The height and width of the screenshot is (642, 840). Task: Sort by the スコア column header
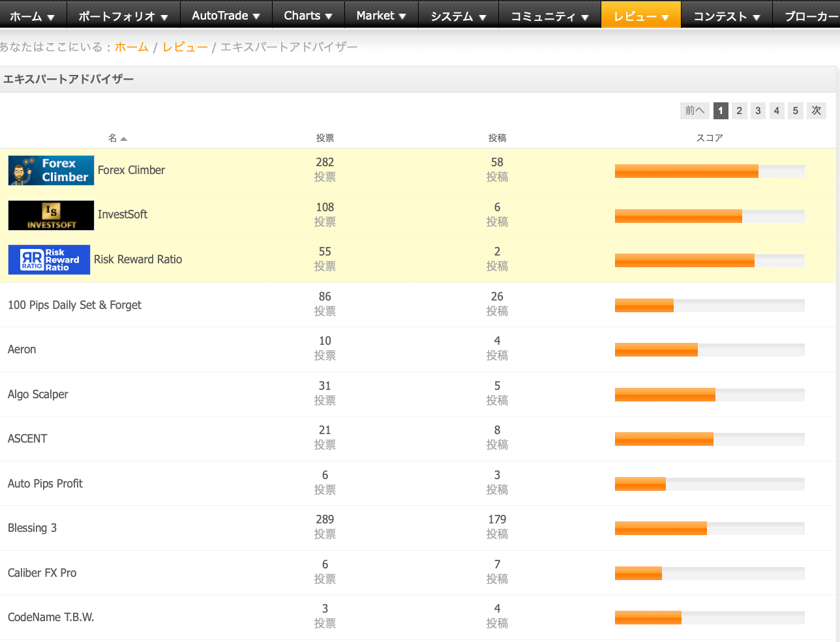pos(710,138)
